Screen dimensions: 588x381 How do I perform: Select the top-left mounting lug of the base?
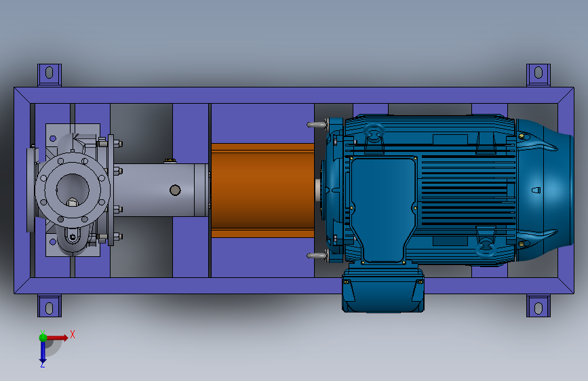(50, 75)
